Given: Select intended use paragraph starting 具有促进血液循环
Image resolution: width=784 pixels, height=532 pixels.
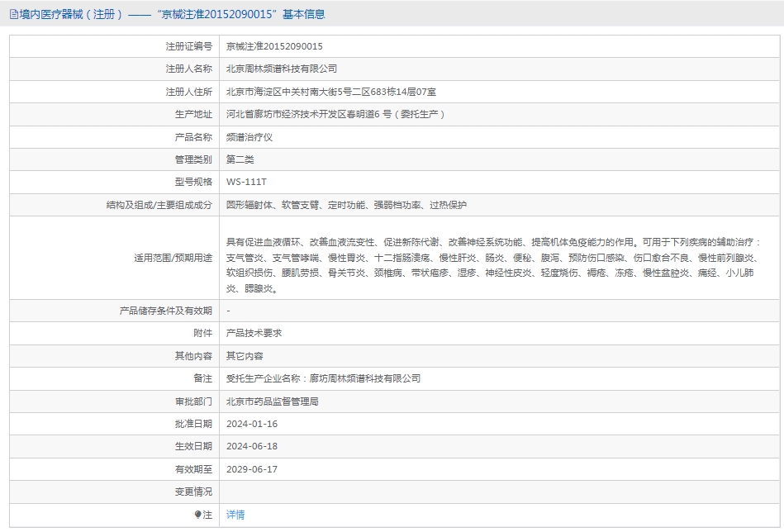Looking at the screenshot, I should tap(493, 265).
